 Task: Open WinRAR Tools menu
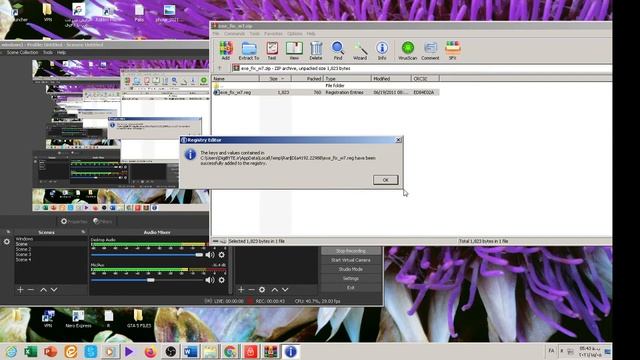[x=255, y=33]
